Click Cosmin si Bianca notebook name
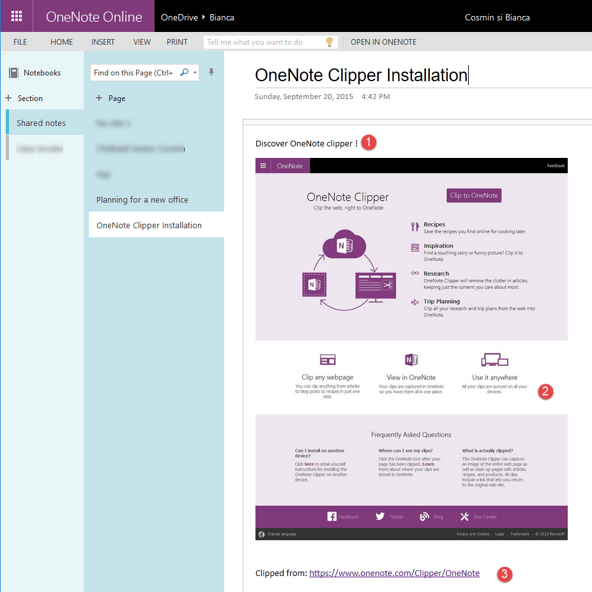The width and height of the screenshot is (592, 592). pos(497,17)
